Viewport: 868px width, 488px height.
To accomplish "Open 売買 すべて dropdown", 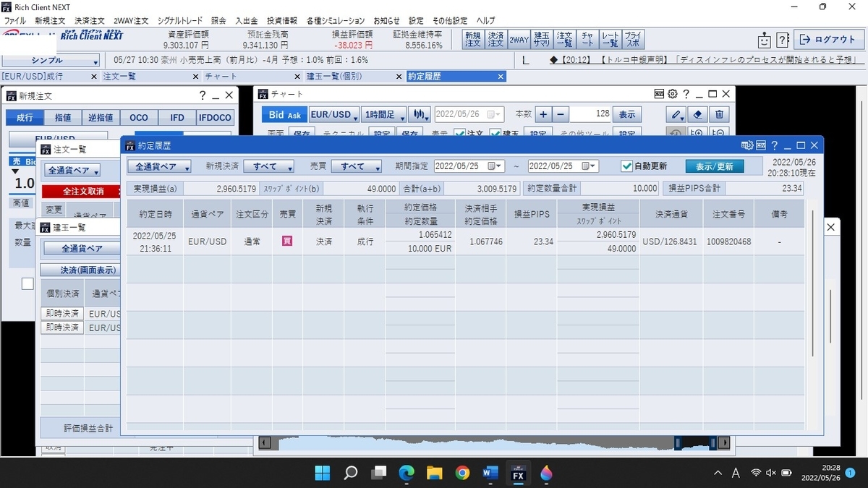I will point(357,166).
